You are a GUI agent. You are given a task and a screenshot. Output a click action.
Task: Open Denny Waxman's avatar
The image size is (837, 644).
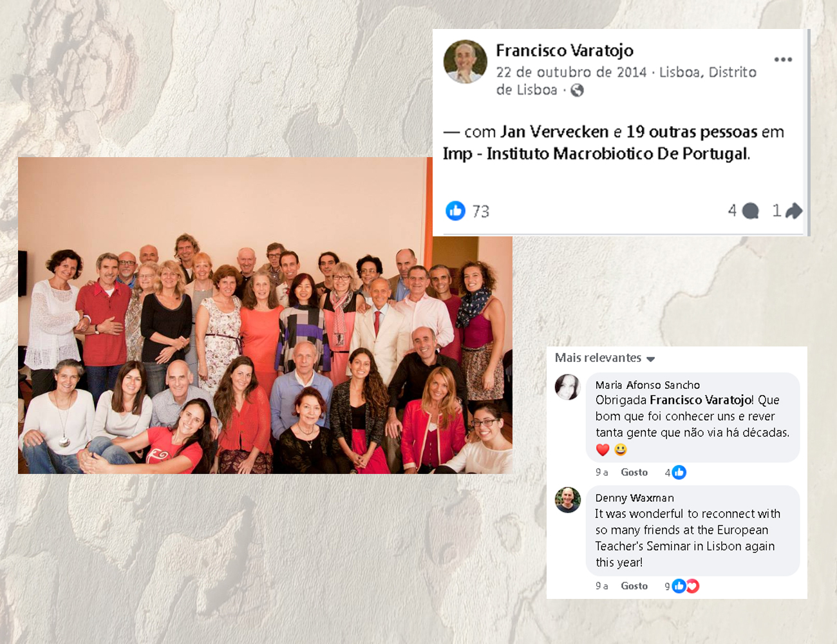(x=567, y=500)
